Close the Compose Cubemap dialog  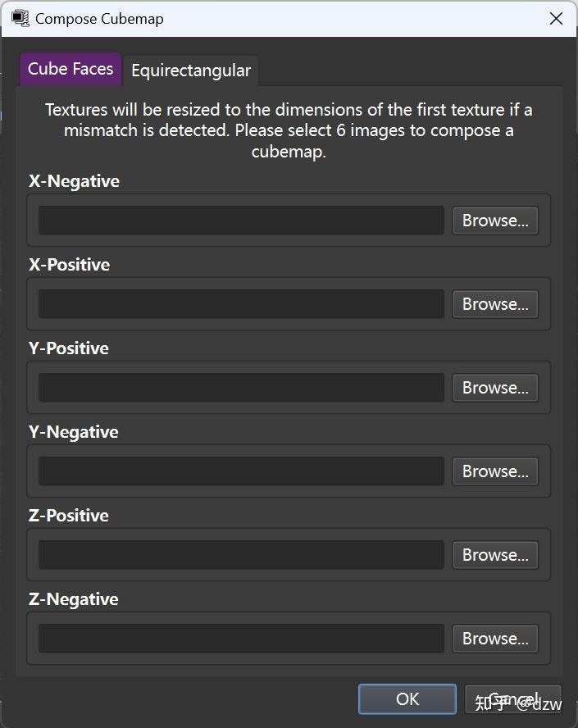click(x=556, y=19)
